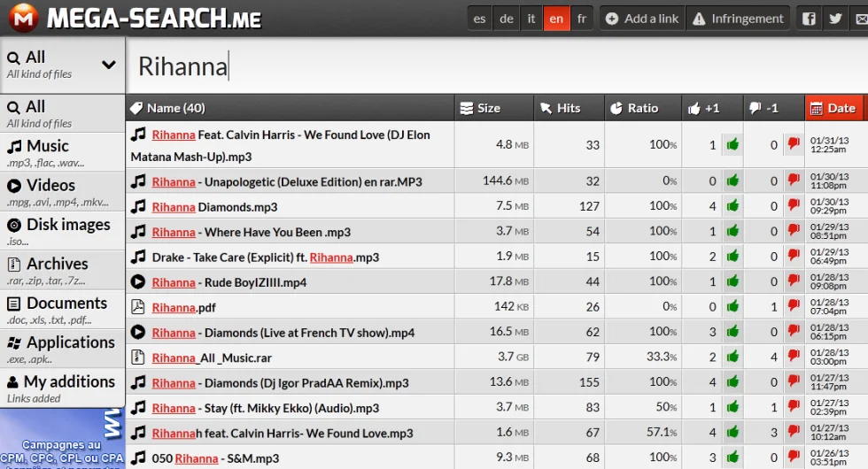Click Add a link button
Viewport: 868px width, 469px height.
pyautogui.click(x=642, y=19)
